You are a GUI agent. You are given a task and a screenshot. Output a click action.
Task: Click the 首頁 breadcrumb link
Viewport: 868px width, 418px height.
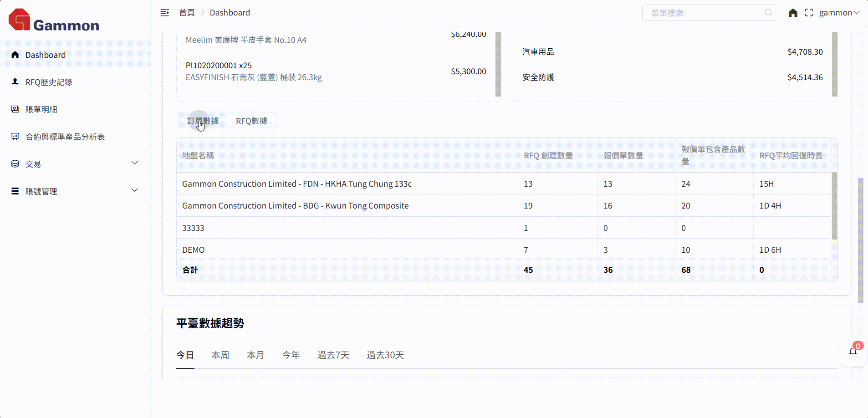pos(187,13)
